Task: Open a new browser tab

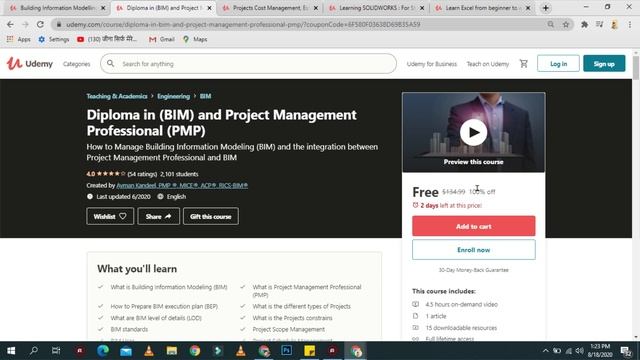Action: (x=546, y=8)
